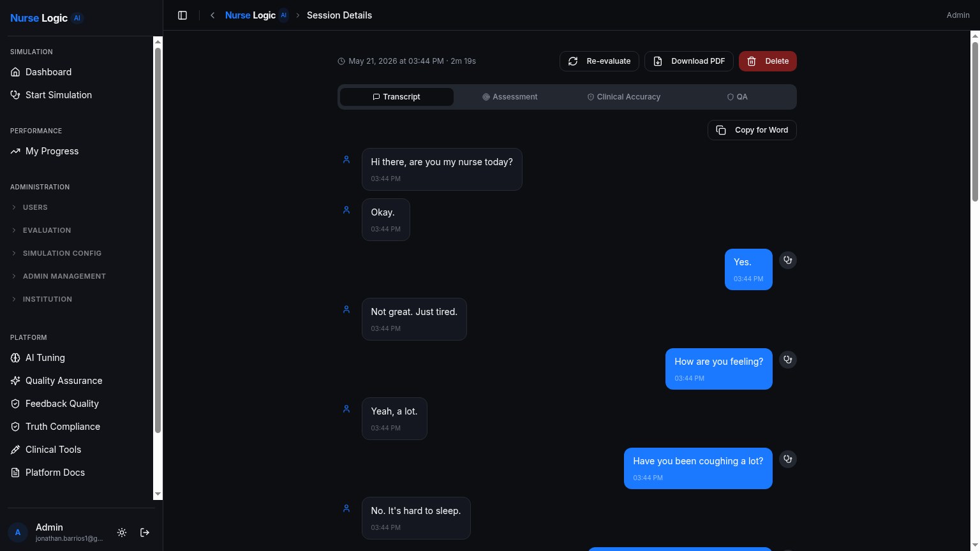Image resolution: width=980 pixels, height=551 pixels.
Task: Click patient icon beside 'hard to sleep' message
Action: point(346,508)
